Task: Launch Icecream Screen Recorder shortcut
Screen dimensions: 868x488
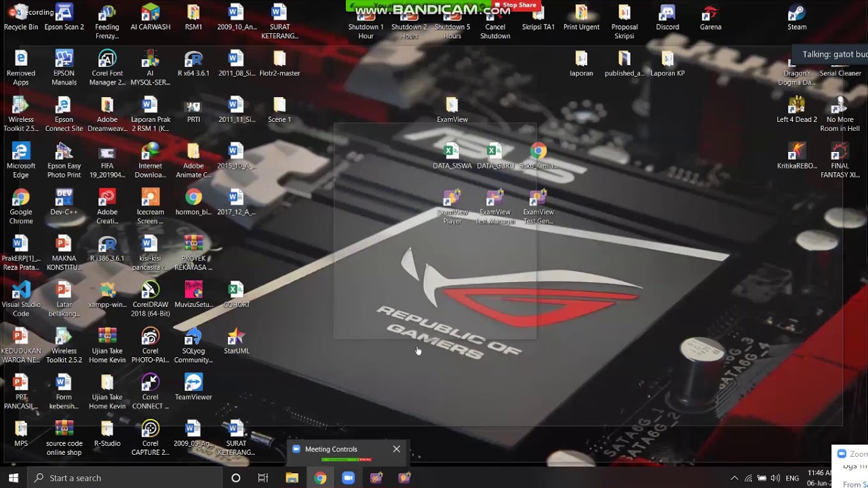Action: tap(150, 207)
